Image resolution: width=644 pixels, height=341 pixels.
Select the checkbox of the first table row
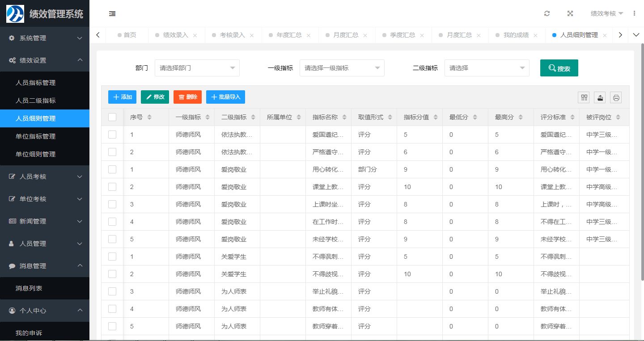point(112,135)
